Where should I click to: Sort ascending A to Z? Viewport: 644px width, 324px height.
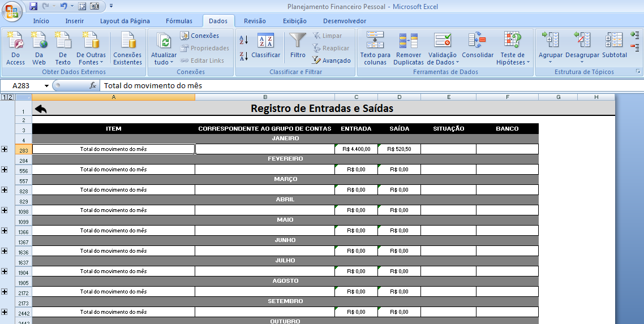click(244, 40)
